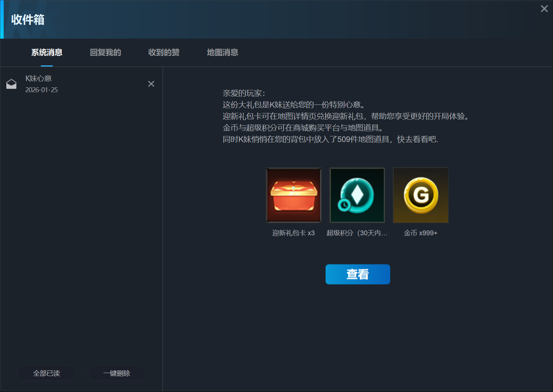Switch to the 收到的赞 tab
This screenshot has height=392, width=553.
pos(164,52)
